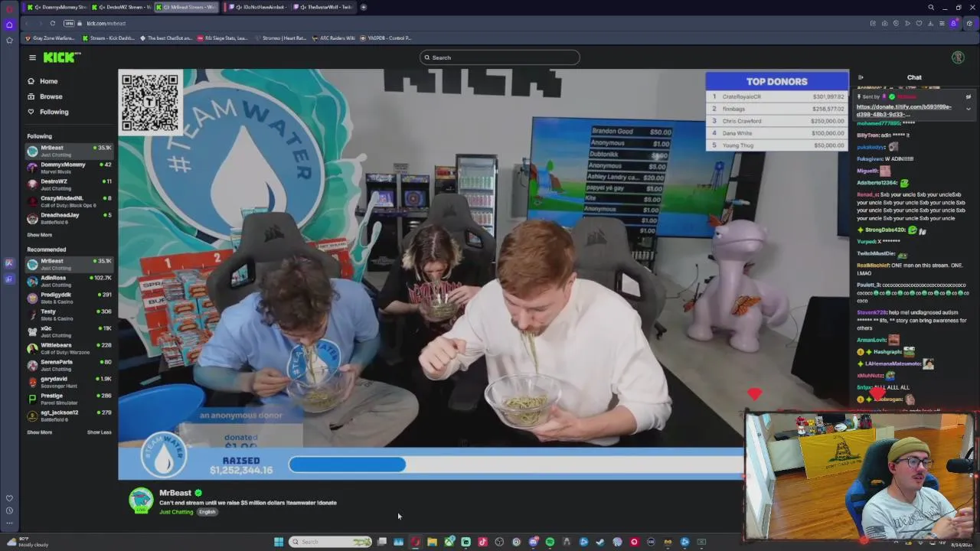Open browser account profile icon
This screenshot has height=551, width=980.
[954, 23]
